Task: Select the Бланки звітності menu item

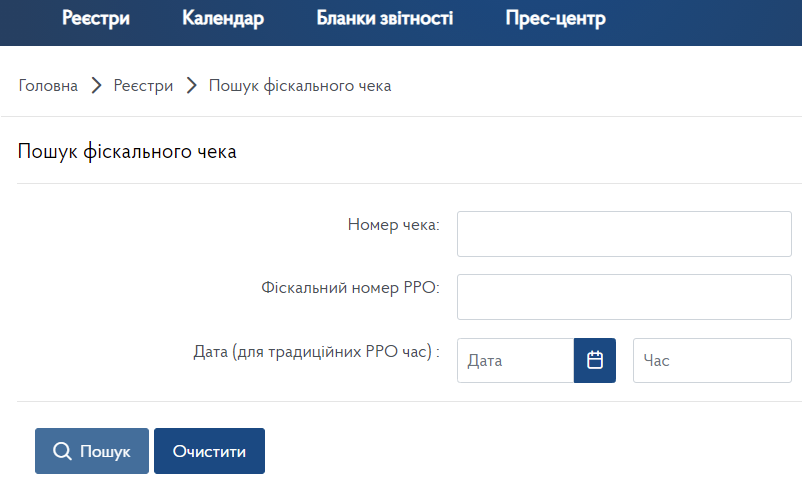Action: 385,18
